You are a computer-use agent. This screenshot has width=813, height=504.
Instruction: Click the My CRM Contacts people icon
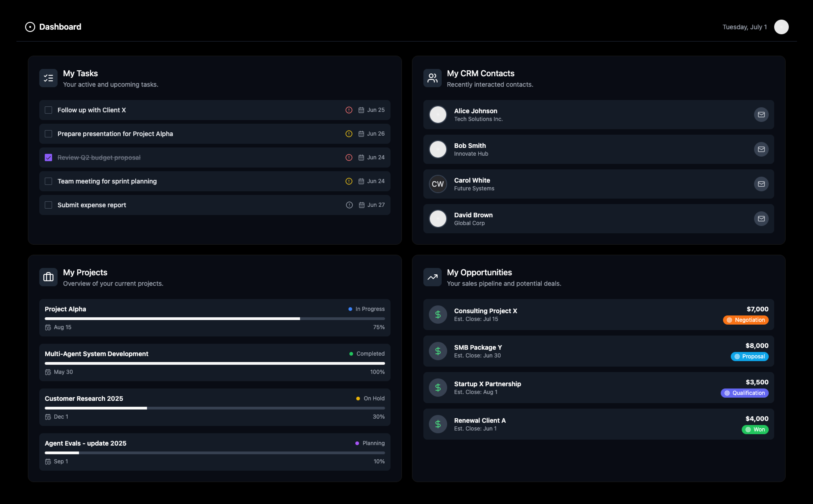[x=432, y=78]
